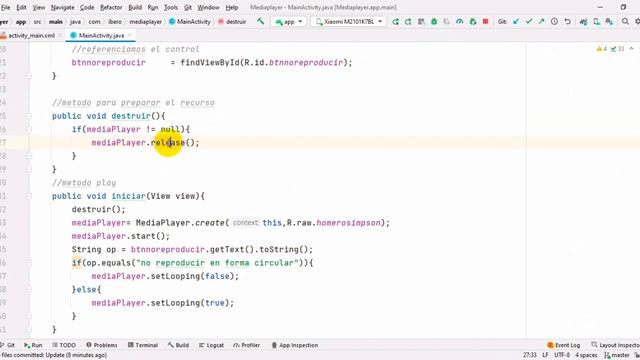This screenshot has height=360, width=640.
Task: Click the Sync Project with Gradle Files icon
Action: 584,22
